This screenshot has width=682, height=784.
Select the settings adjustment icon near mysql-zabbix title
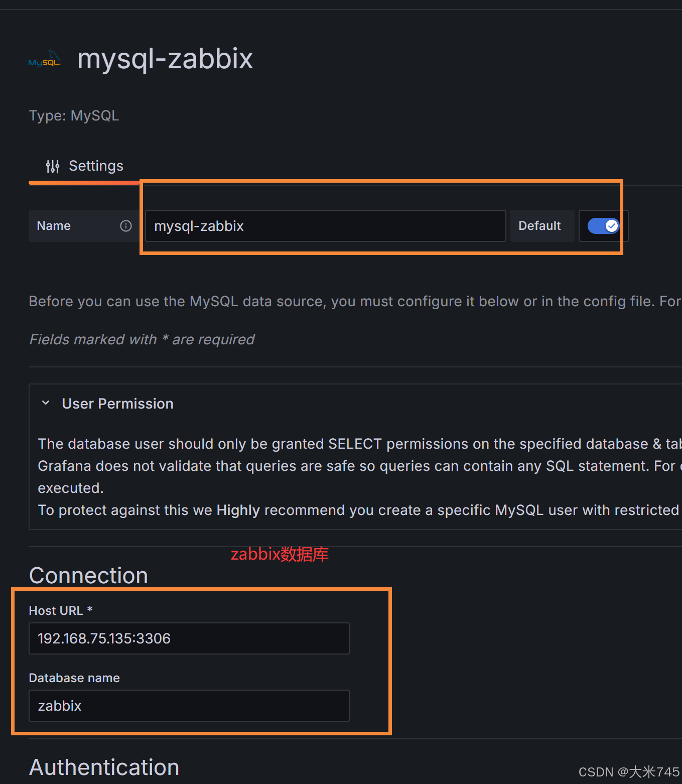(52, 166)
